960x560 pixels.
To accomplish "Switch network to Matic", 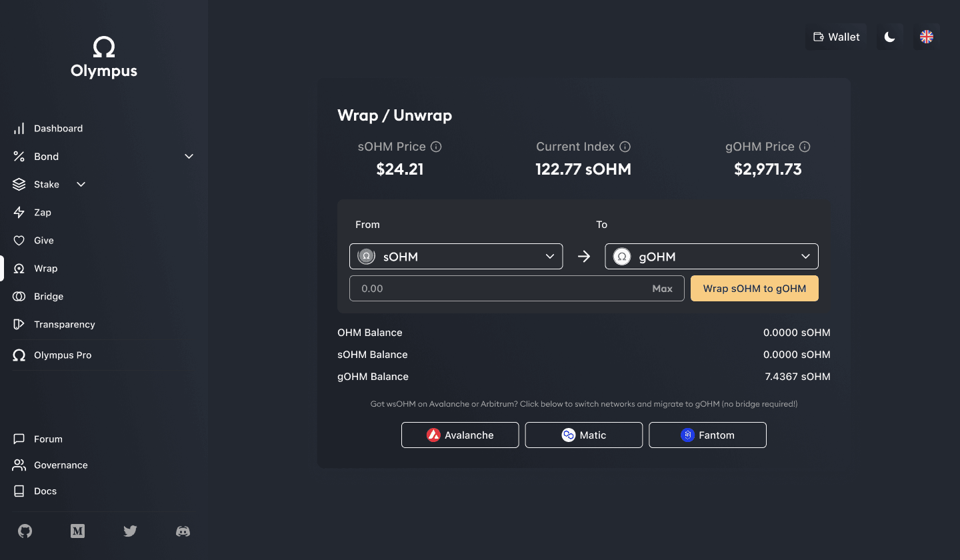I will (x=584, y=435).
